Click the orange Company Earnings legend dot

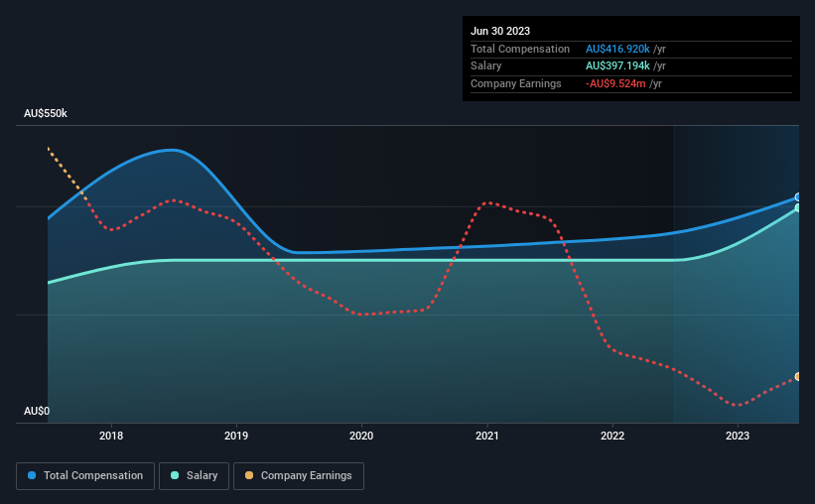click(249, 475)
